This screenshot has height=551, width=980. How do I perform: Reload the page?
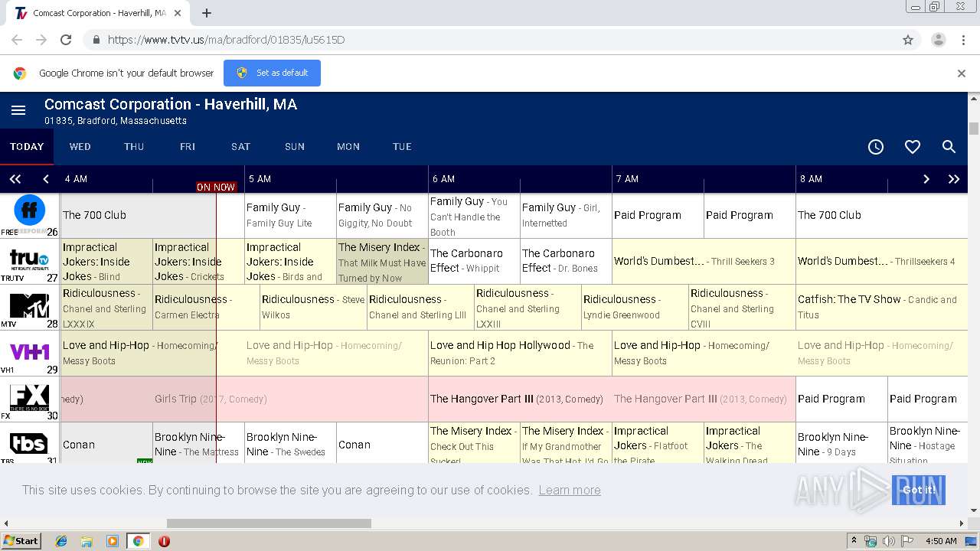[66, 40]
